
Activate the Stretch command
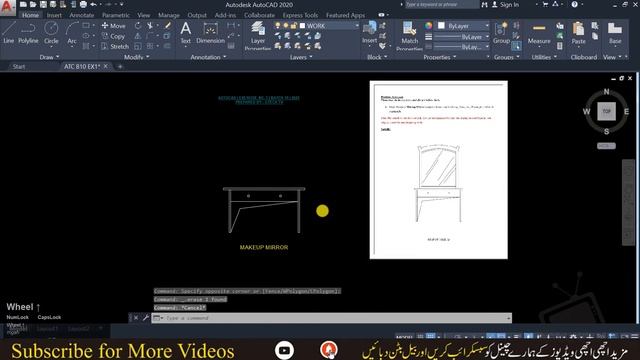point(115,47)
